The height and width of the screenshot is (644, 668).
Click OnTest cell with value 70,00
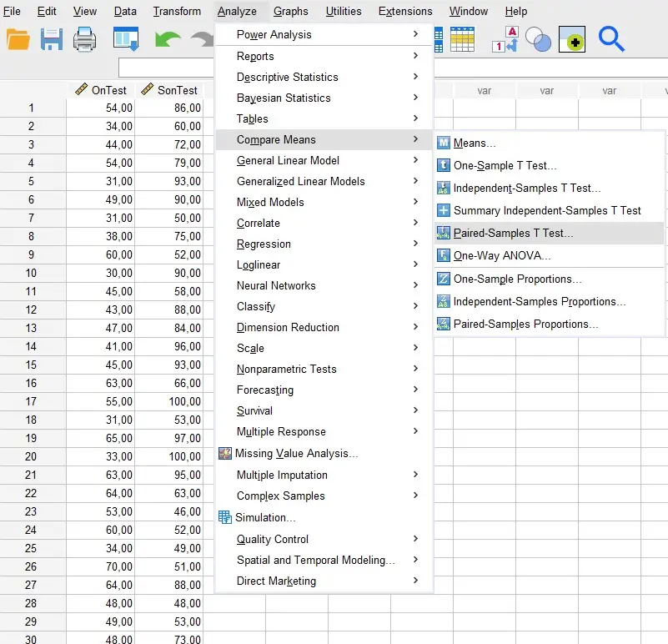tap(101, 566)
